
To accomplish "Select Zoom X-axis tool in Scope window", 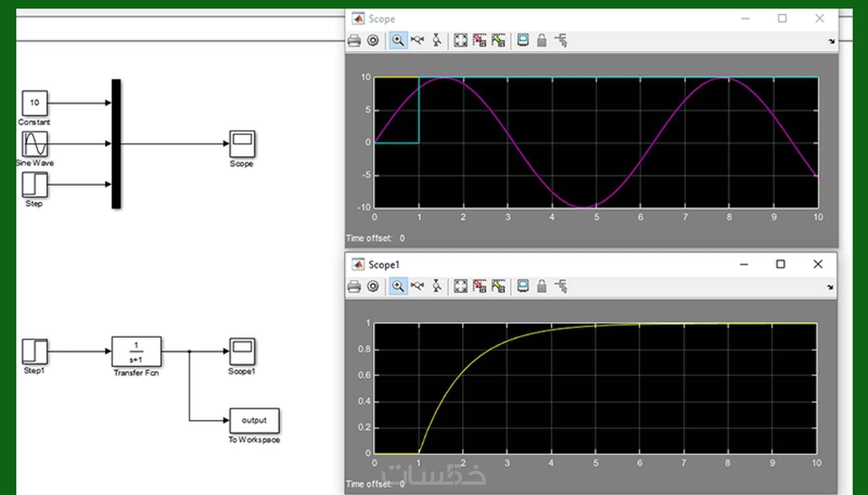I will pyautogui.click(x=418, y=40).
